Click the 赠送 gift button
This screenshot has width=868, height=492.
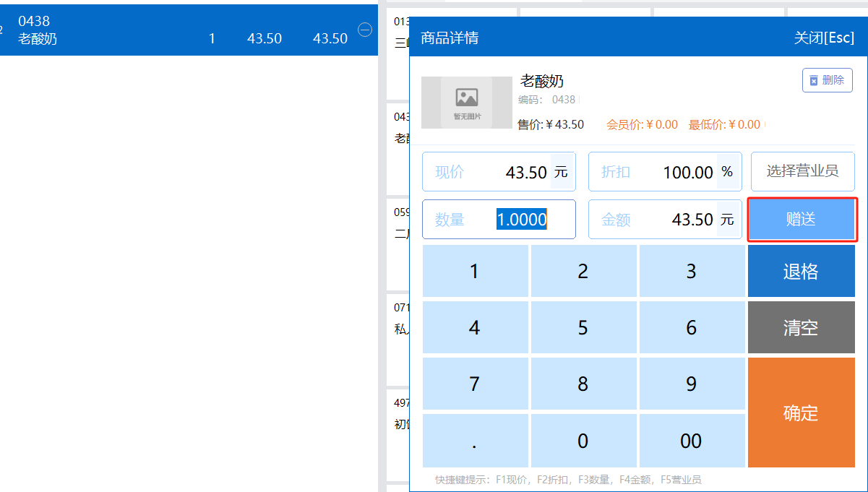click(x=802, y=220)
